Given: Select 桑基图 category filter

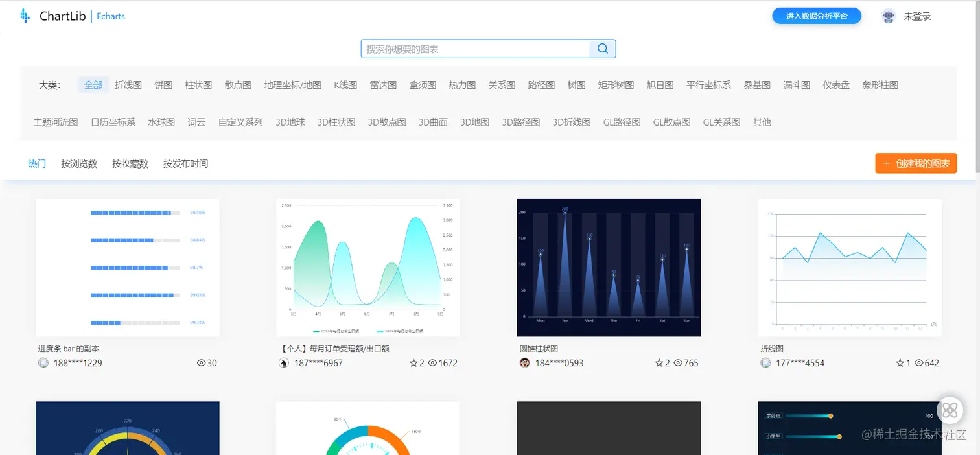Looking at the screenshot, I should coord(757,85).
